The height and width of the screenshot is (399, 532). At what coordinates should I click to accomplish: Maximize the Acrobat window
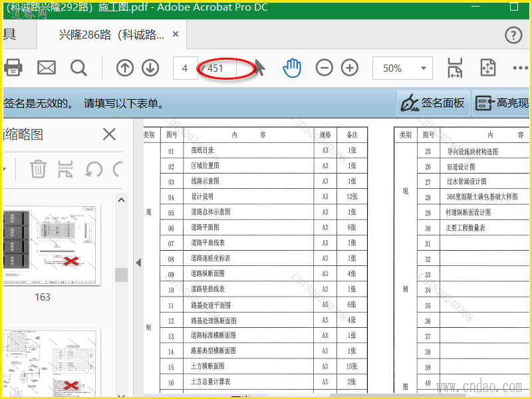[513, 6]
